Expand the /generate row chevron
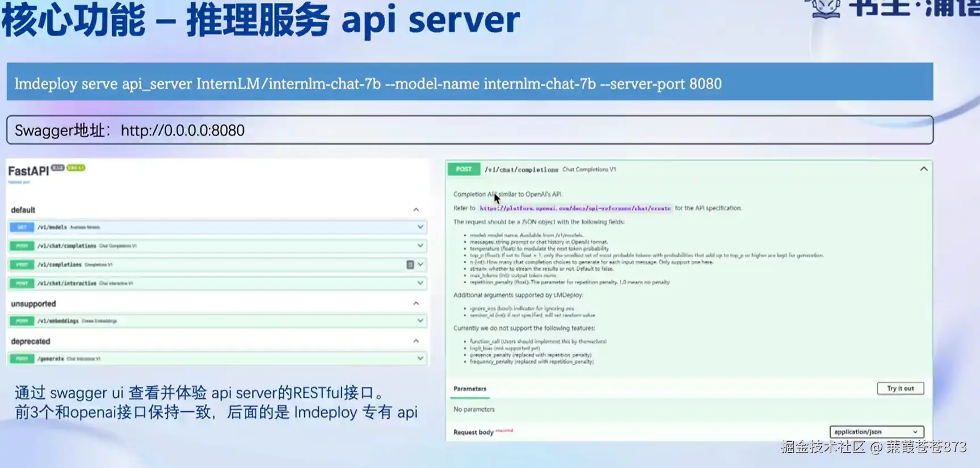The height and width of the screenshot is (468, 980). (x=420, y=359)
